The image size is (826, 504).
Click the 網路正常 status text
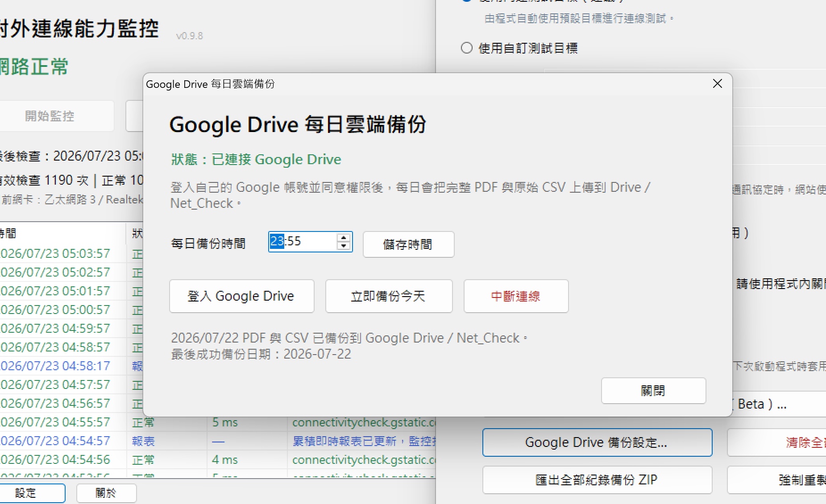[34, 67]
